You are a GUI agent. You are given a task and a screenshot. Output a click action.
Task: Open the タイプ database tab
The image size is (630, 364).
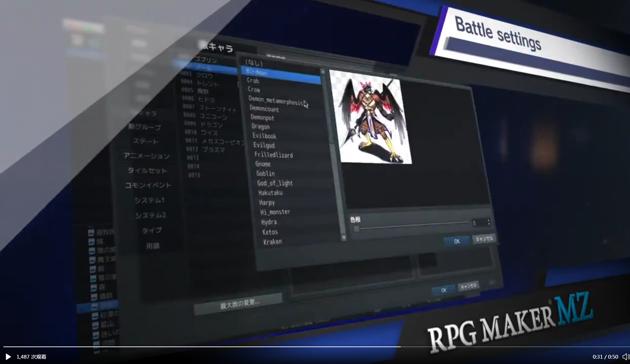pyautogui.click(x=152, y=231)
